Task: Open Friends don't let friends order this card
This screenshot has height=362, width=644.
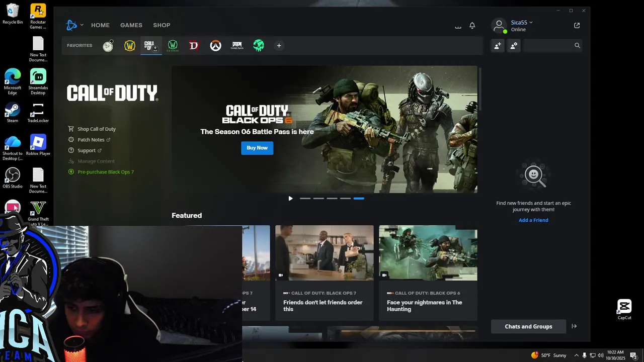Action: pyautogui.click(x=325, y=273)
